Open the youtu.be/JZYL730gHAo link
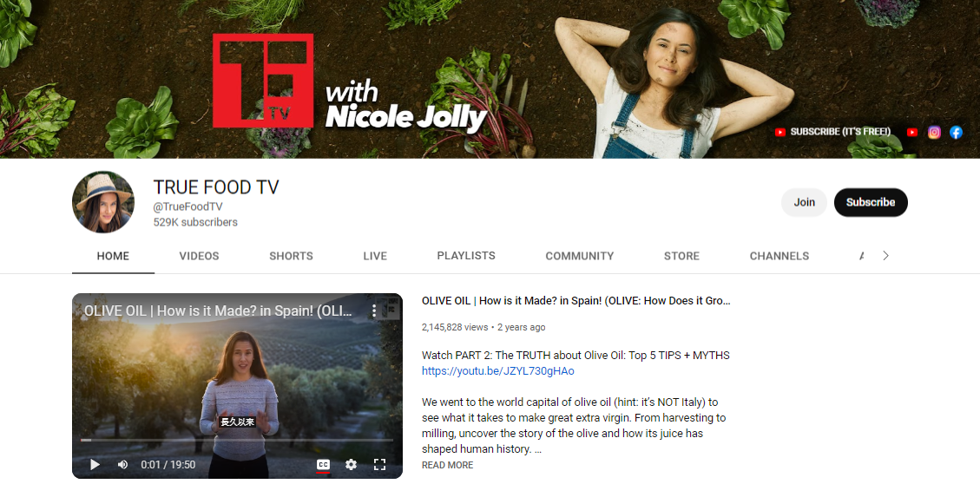Viewport: 980px width, 484px height. coord(497,371)
